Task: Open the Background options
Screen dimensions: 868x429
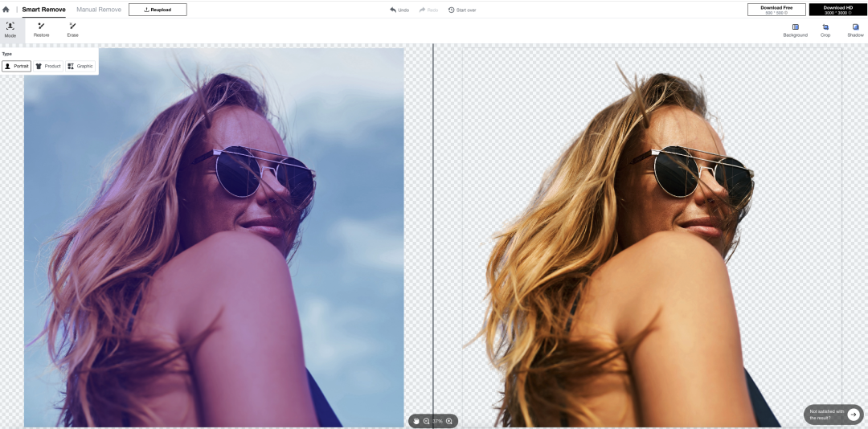Action: tap(795, 30)
